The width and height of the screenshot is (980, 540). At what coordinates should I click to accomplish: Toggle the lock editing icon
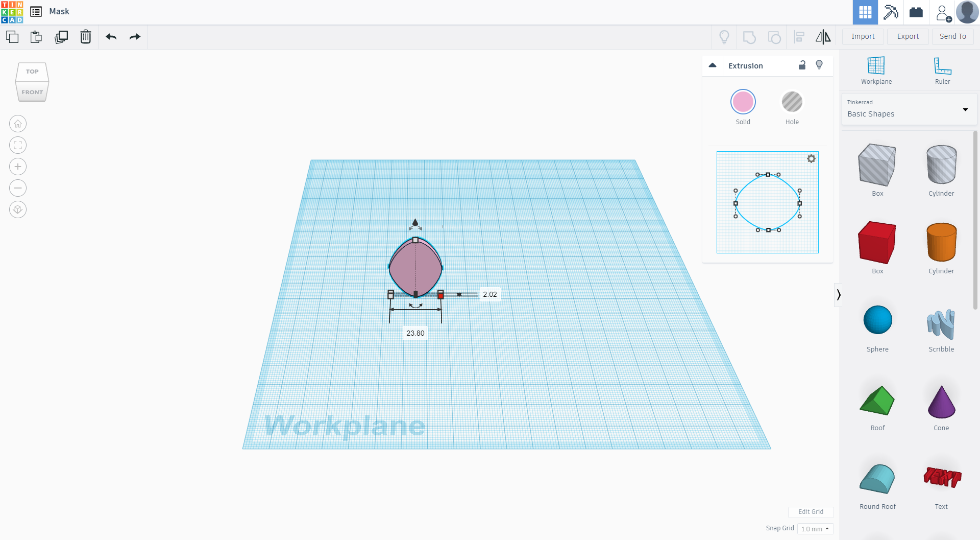click(x=802, y=65)
